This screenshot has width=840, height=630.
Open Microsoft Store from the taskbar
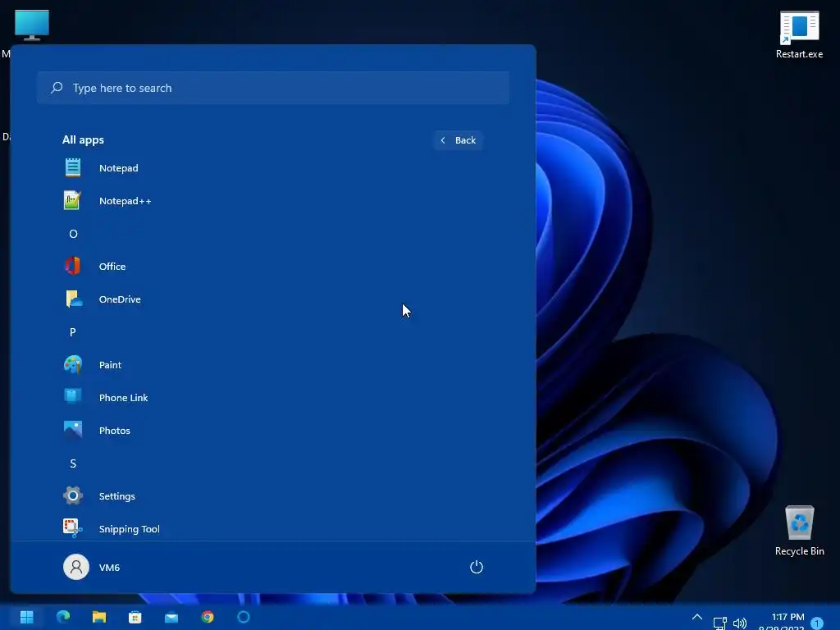tap(135, 617)
